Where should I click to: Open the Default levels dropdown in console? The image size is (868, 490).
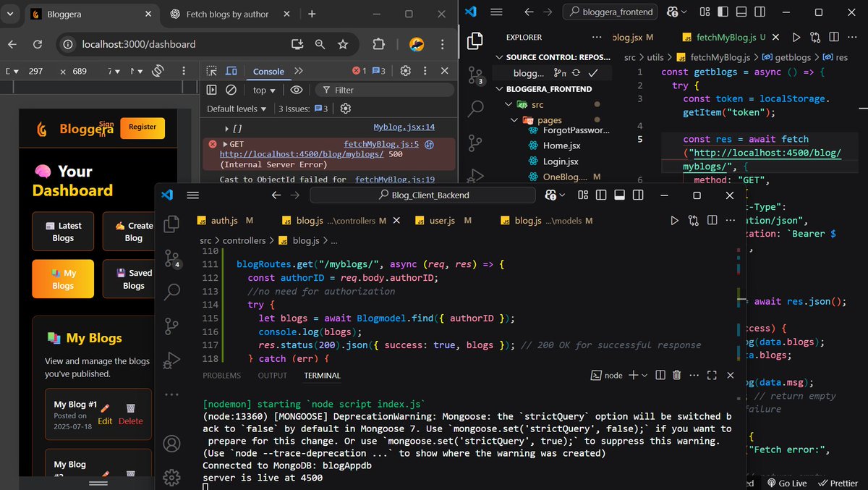tap(237, 109)
